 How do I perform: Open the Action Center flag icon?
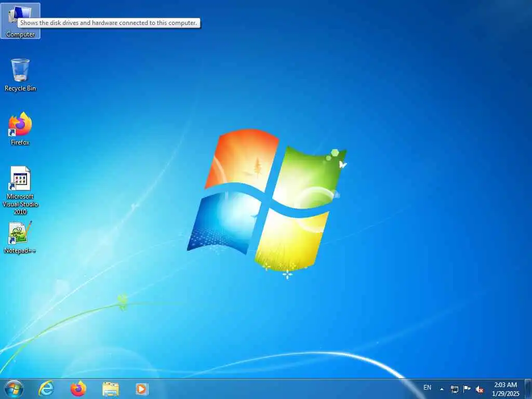467,389
